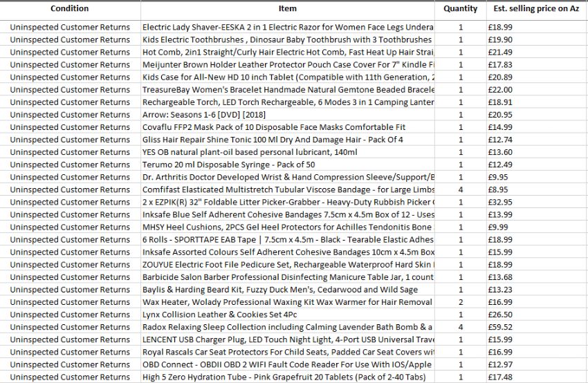Select the Arrow: Seasons 1-6 DVD cell

point(288,115)
